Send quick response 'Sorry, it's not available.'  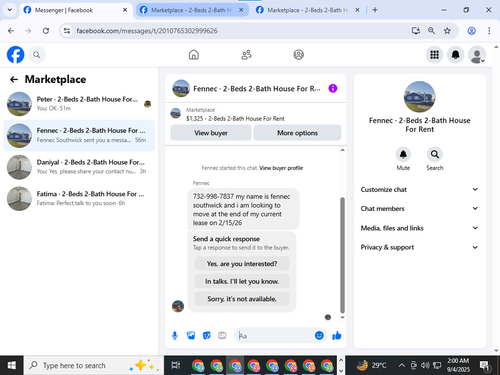click(242, 299)
